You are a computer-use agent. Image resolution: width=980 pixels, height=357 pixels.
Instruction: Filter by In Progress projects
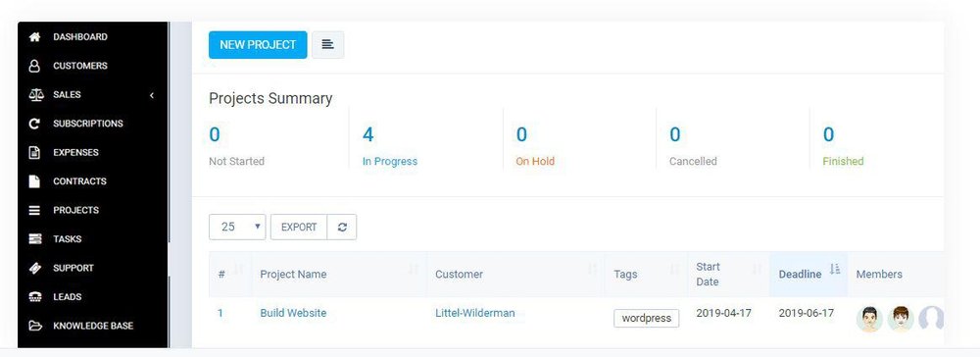390,161
